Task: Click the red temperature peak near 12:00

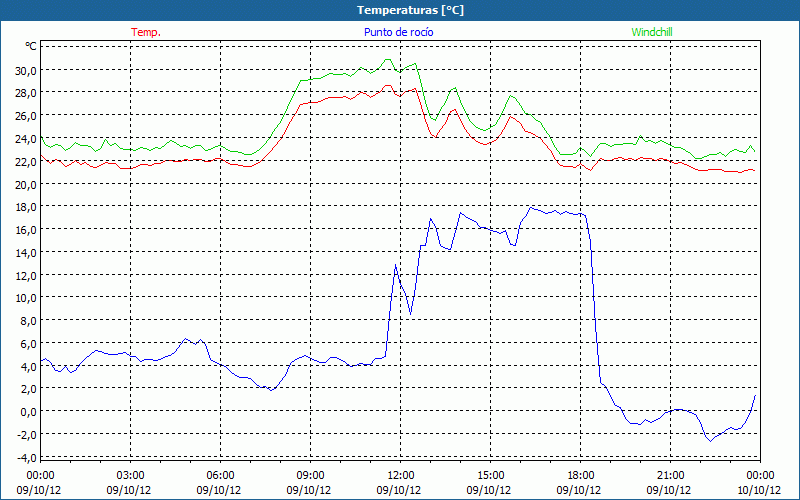Action: (x=388, y=86)
